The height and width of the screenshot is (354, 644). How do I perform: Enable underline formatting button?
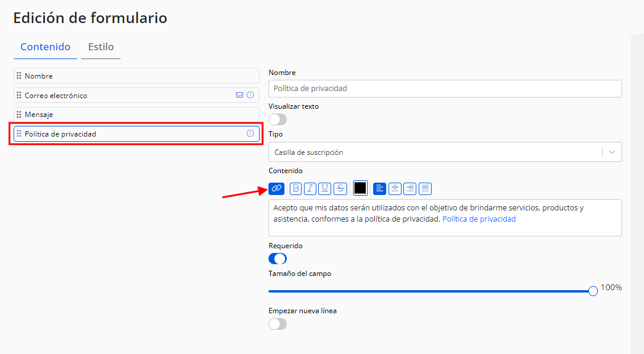[325, 189]
